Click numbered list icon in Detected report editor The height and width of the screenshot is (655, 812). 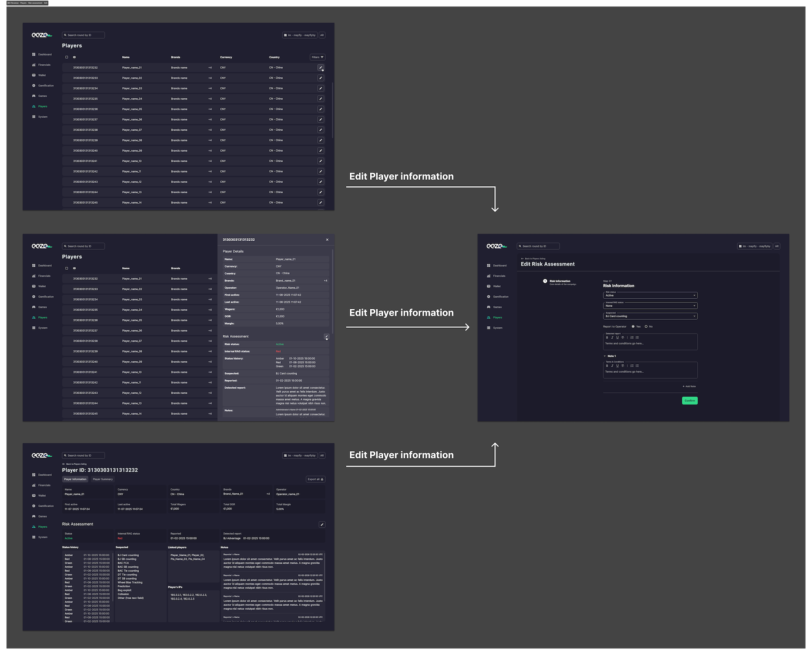632,337
